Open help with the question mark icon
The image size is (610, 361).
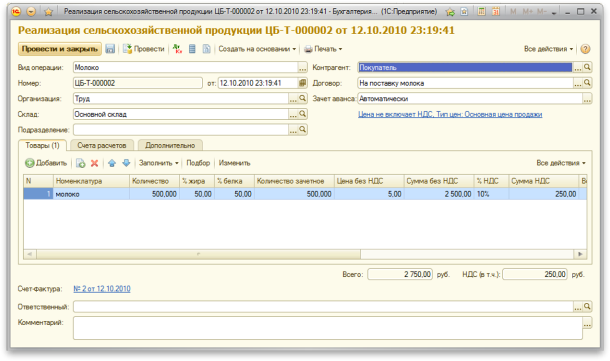(x=585, y=49)
